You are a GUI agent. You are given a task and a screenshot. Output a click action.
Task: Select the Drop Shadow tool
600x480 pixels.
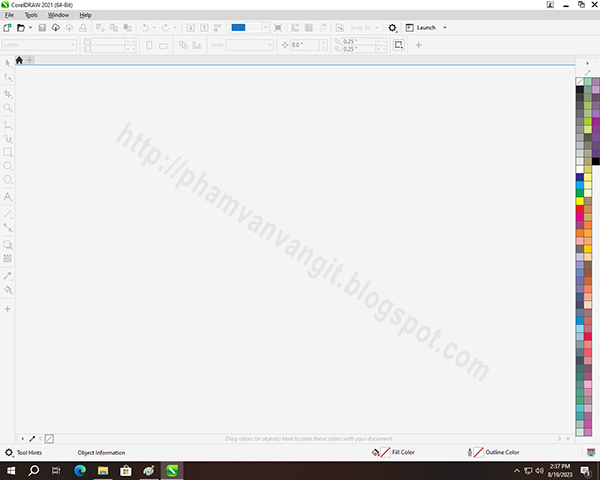(x=8, y=245)
